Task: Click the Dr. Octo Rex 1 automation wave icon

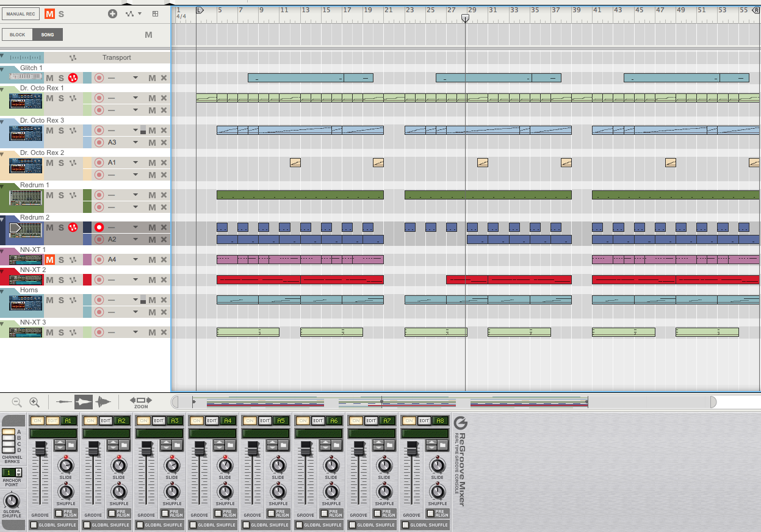Action: pos(73,98)
